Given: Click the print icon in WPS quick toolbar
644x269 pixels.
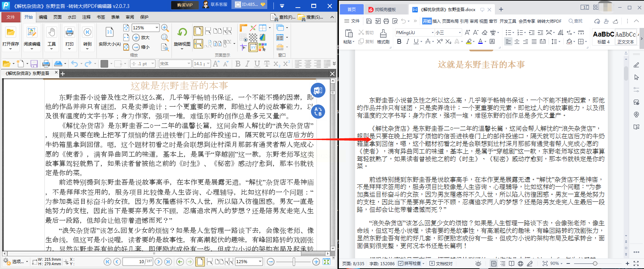Looking at the screenshot, I should 386,21.
